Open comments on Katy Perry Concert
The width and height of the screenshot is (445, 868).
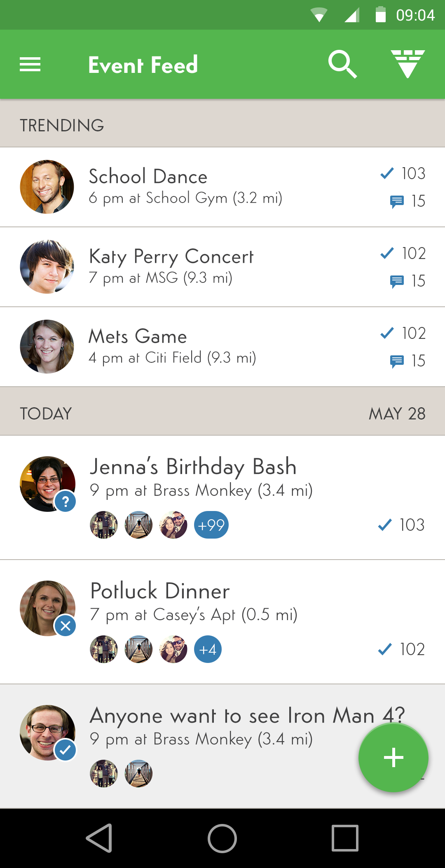coord(397,281)
